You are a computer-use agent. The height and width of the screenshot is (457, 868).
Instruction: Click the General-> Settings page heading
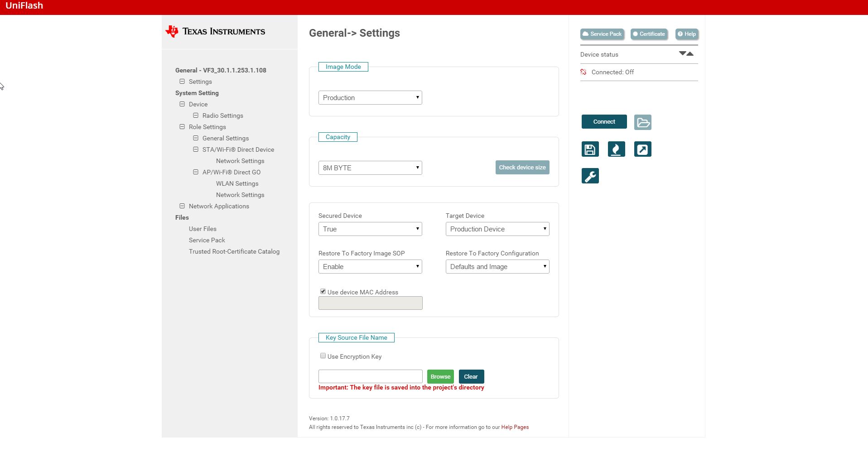click(x=354, y=33)
